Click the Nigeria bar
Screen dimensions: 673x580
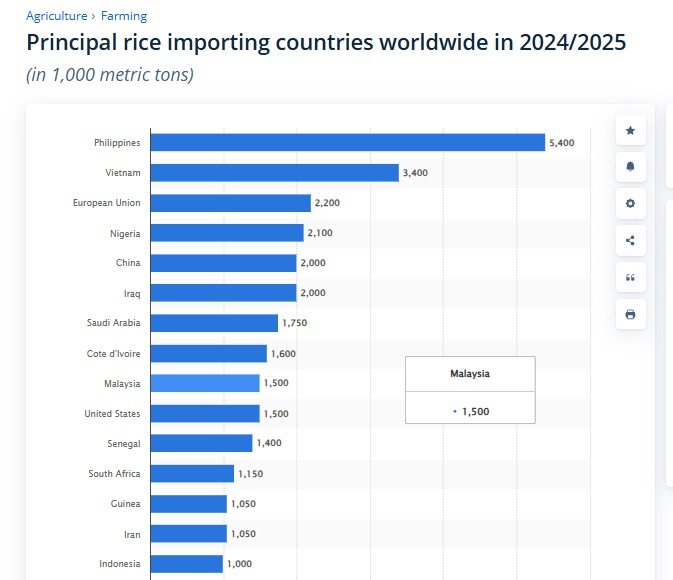(x=226, y=233)
